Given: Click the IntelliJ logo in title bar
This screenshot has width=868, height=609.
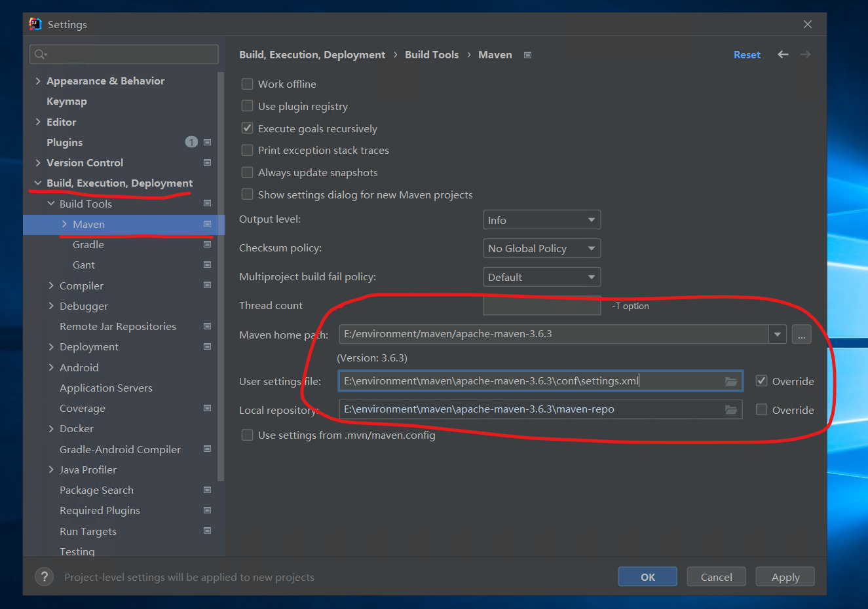Looking at the screenshot, I should click(35, 24).
